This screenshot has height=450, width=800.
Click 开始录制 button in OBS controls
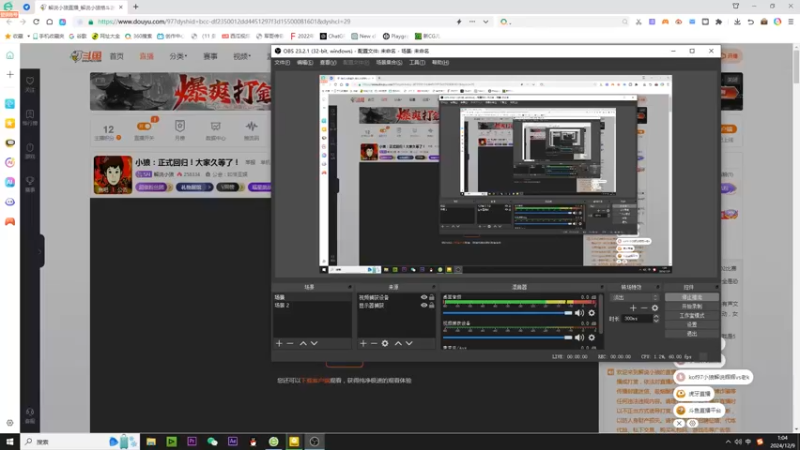[x=692, y=306]
